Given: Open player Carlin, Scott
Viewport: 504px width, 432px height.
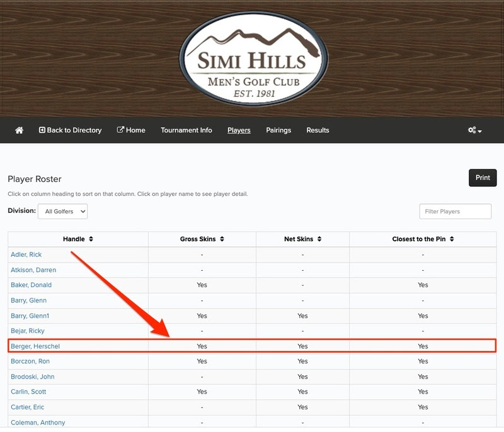Looking at the screenshot, I should click(28, 392).
